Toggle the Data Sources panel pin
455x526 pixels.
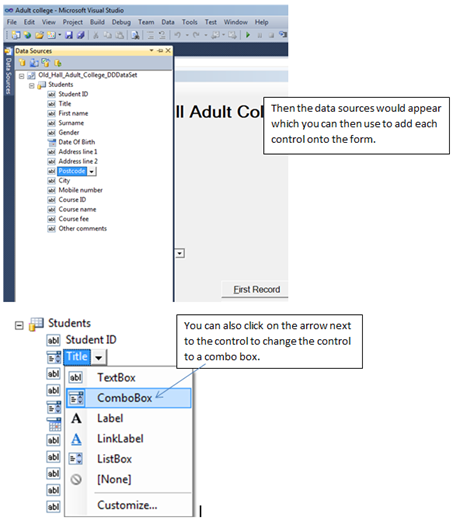pyautogui.click(x=160, y=51)
